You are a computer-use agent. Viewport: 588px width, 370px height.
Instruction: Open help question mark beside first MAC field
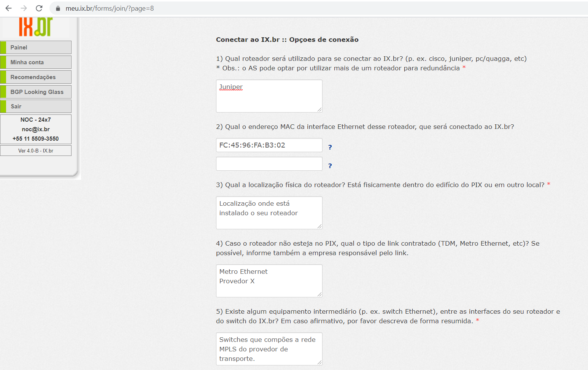pos(330,147)
